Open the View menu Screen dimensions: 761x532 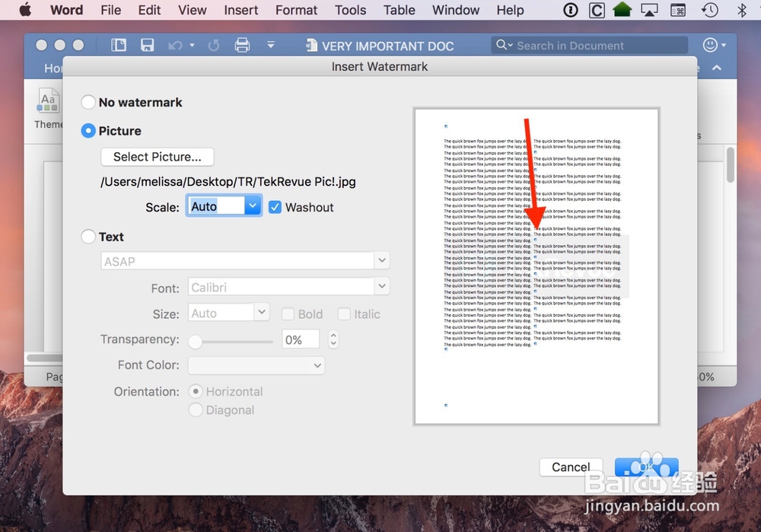[x=193, y=10]
